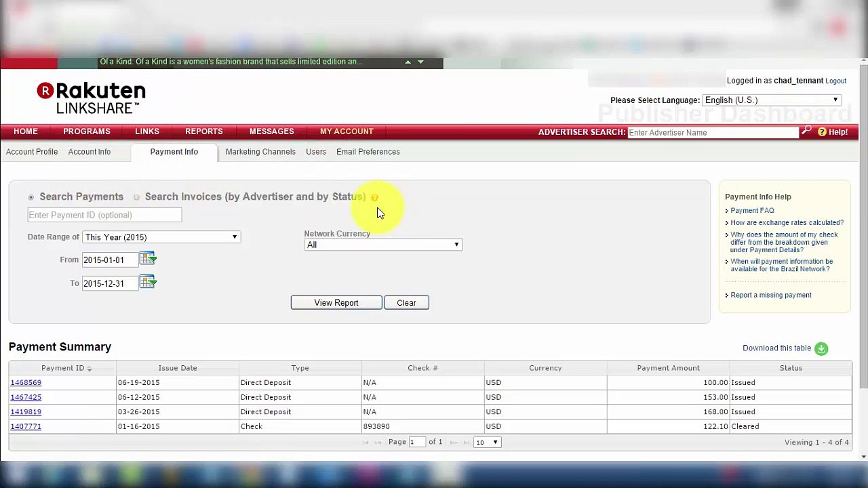Click the help icon beside Search Invoices

coord(374,197)
